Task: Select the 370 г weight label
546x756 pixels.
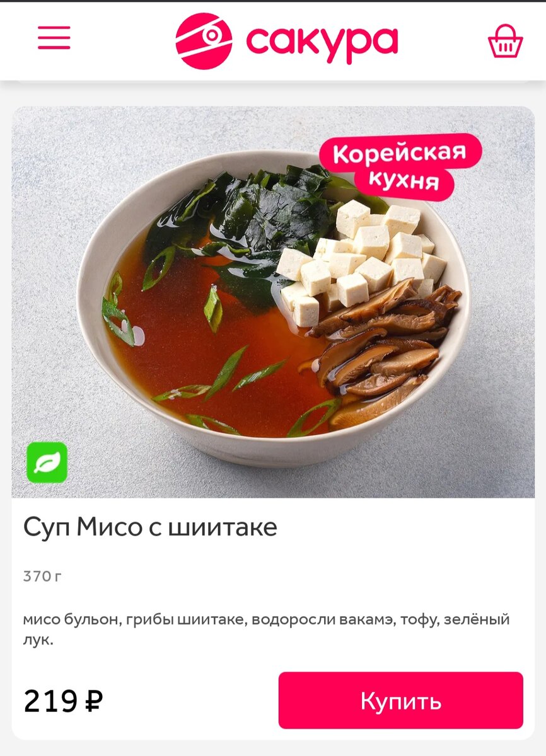Action: click(42, 576)
